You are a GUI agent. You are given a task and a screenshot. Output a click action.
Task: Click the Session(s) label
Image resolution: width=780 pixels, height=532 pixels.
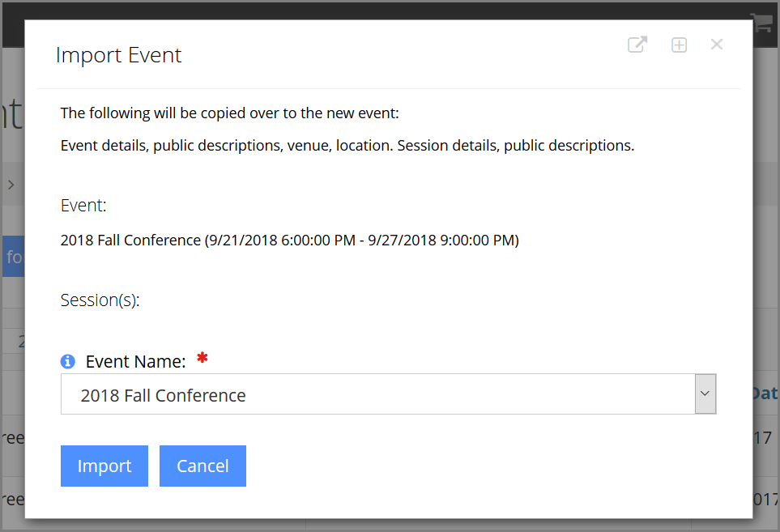(100, 300)
